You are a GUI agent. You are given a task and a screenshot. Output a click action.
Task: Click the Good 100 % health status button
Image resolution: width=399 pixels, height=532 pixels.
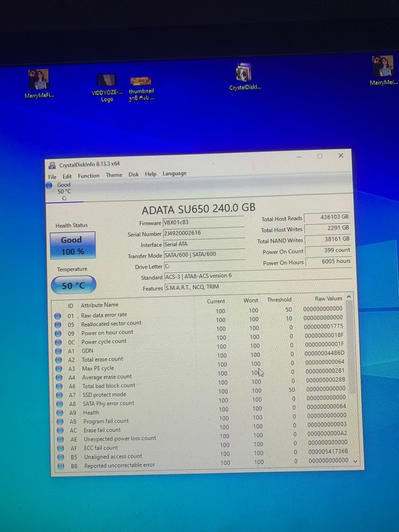(x=73, y=245)
